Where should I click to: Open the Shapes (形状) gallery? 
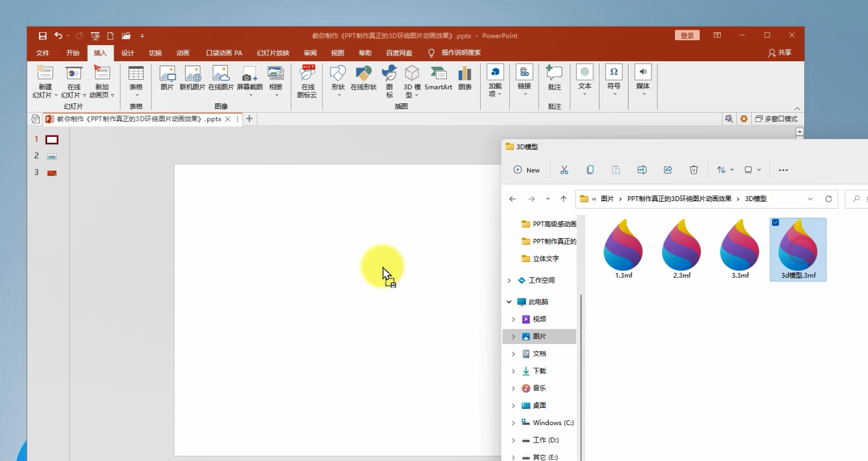point(338,82)
